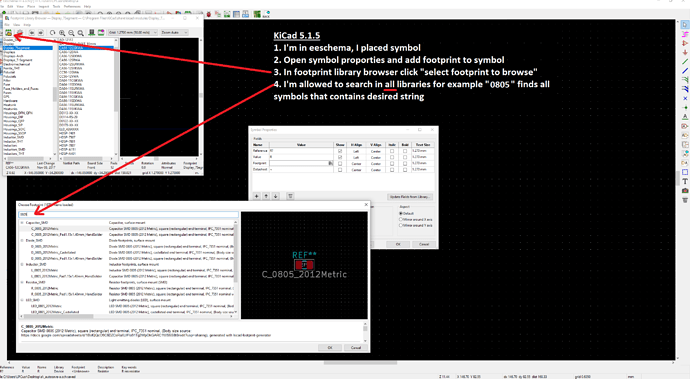Click the move field up arrow button

266,196
